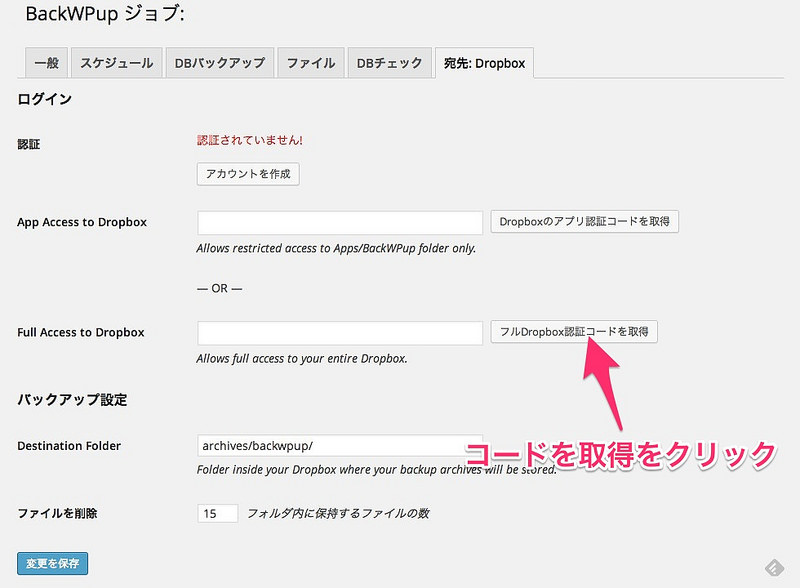Open the DBチェック tab
The height and width of the screenshot is (588, 800).
coord(389,63)
